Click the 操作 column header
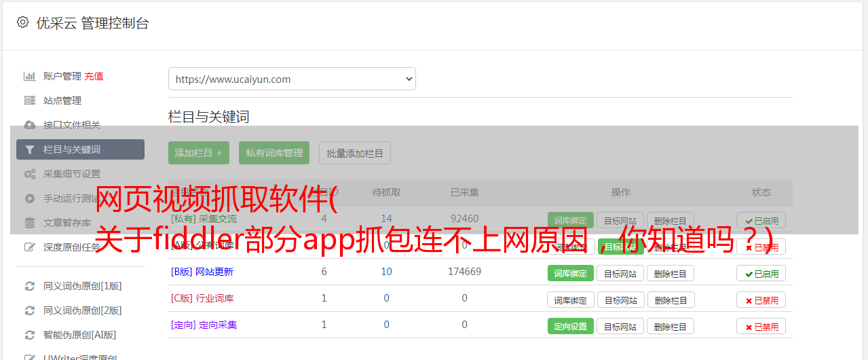Screen dimensions: 868x360 click(x=620, y=192)
